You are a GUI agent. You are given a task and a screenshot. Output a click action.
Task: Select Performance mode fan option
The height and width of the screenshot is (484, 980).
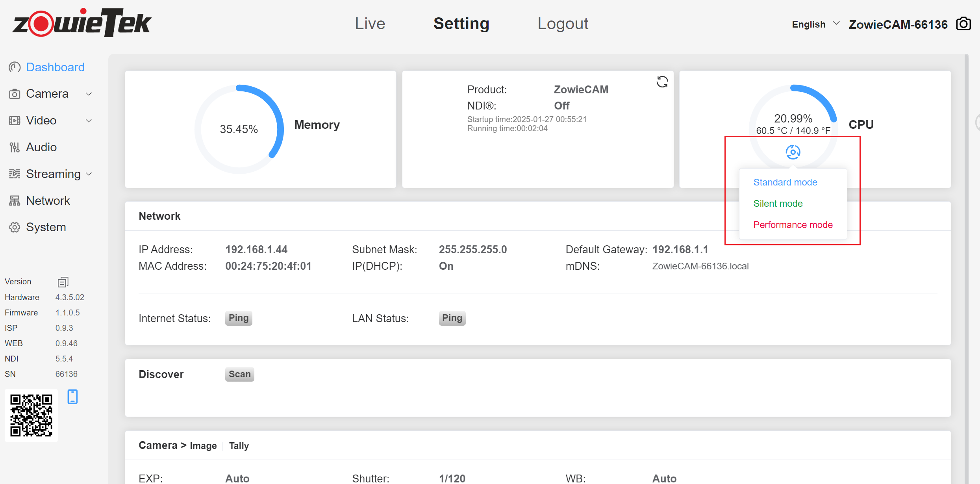tap(793, 225)
